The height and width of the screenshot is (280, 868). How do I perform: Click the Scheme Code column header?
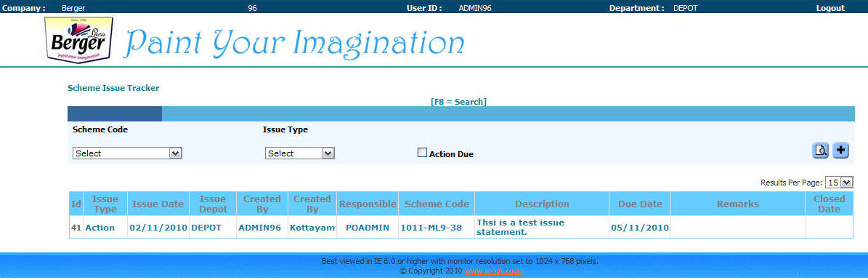437,204
